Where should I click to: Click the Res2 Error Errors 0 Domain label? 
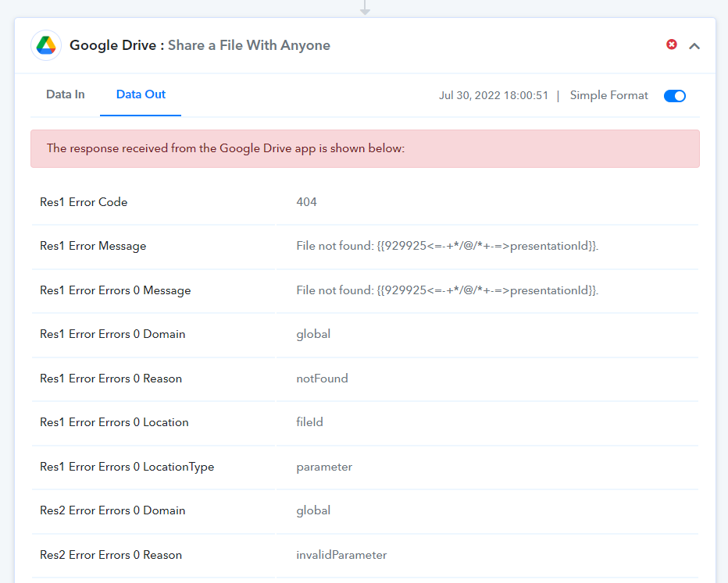pos(112,510)
